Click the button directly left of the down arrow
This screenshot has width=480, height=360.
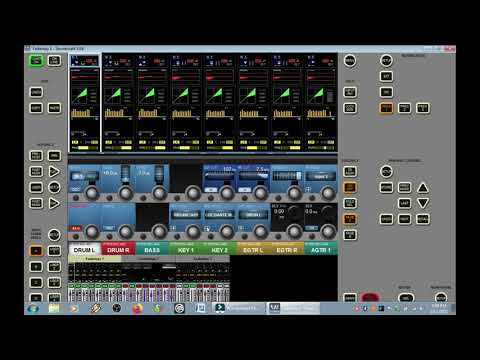(x=404, y=203)
